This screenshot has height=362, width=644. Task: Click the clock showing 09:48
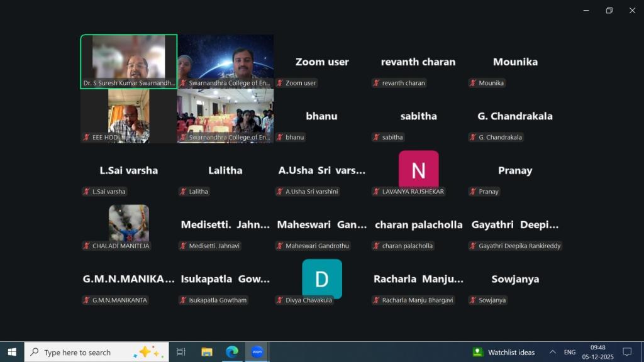(x=597, y=352)
